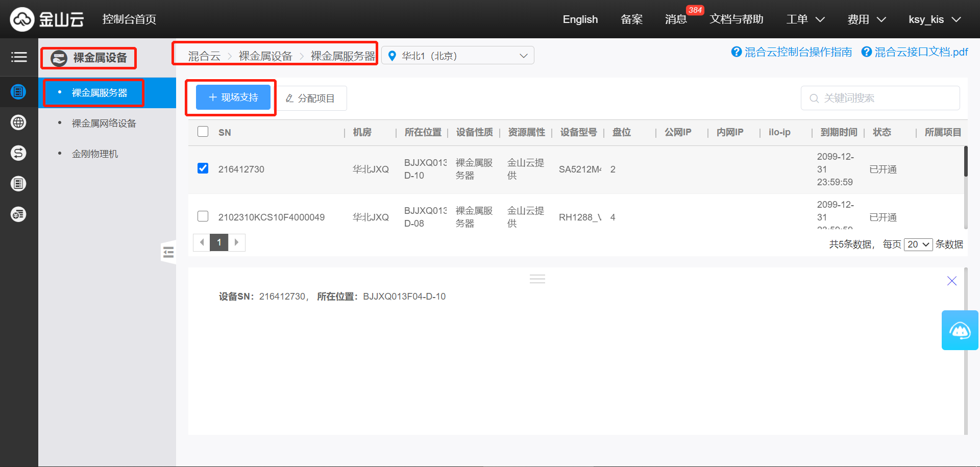
Task: Click SN value 216412730 in table
Action: pos(241,169)
